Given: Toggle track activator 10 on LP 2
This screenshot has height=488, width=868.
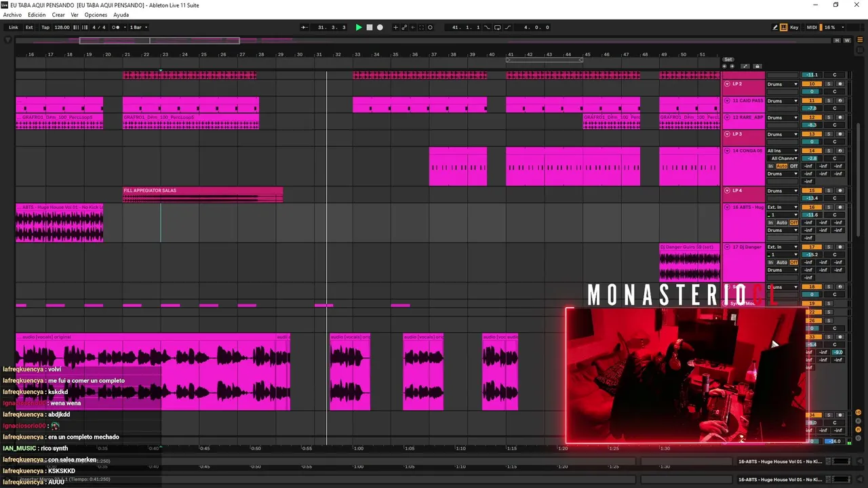Looking at the screenshot, I should tap(812, 84).
